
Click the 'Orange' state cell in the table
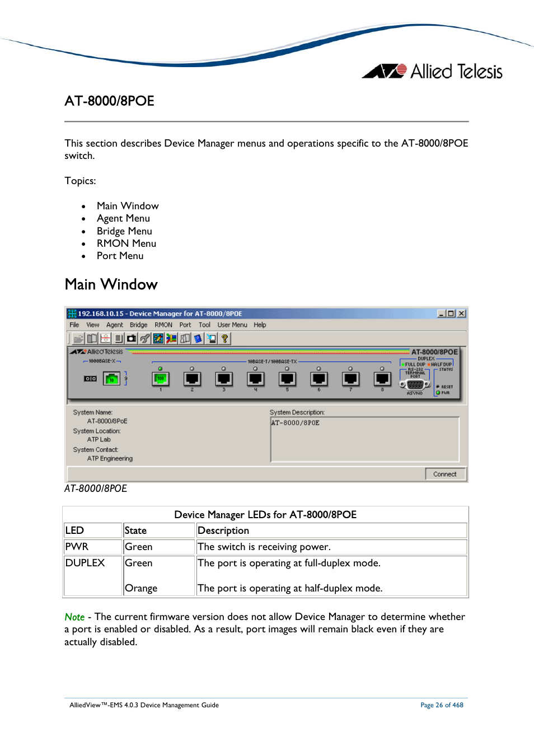141,588
